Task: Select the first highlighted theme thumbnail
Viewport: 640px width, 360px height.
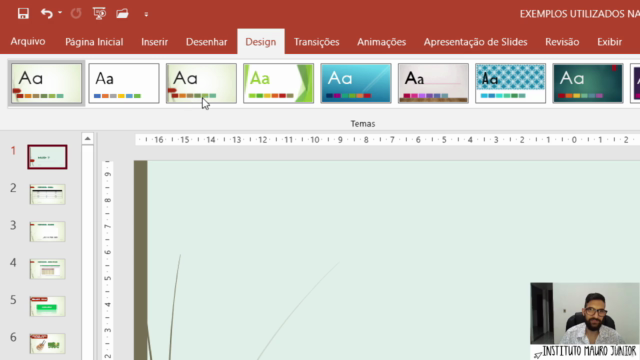Action: click(47, 83)
